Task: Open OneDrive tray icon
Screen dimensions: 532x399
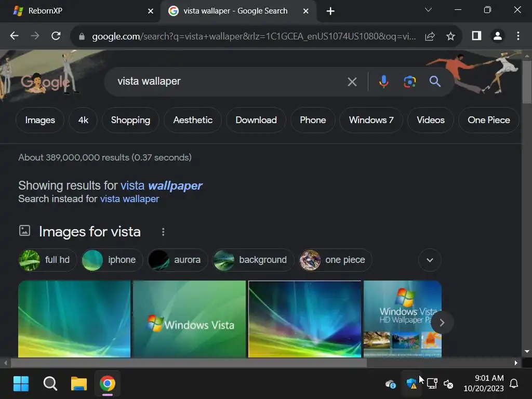Action: point(391,384)
